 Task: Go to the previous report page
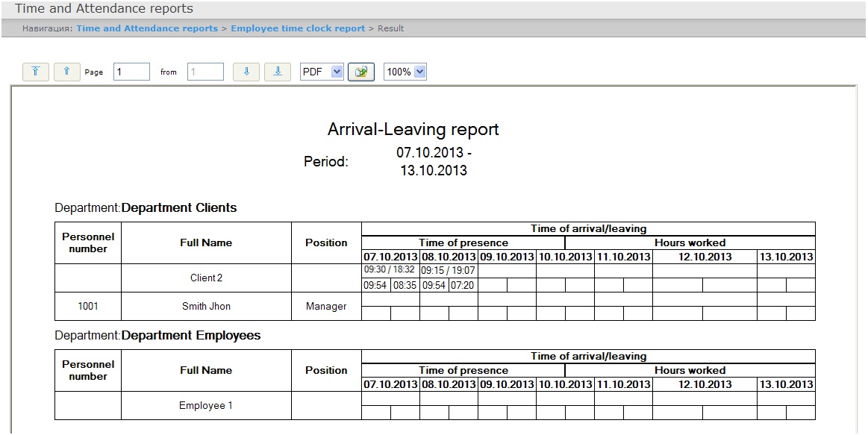[66, 72]
